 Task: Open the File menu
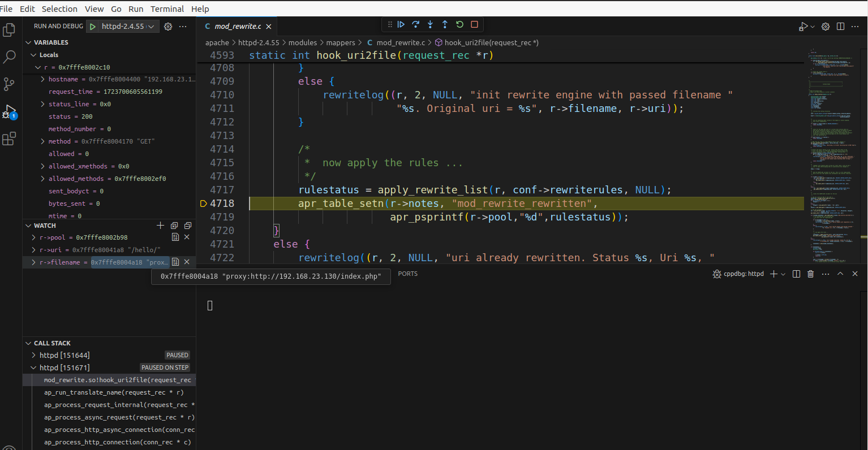[6, 9]
